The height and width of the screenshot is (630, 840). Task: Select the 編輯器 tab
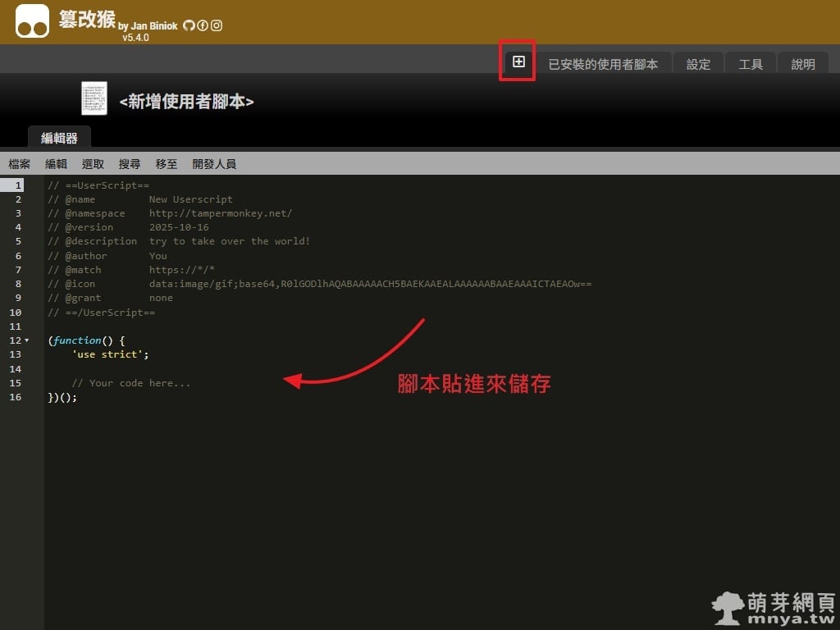[59, 138]
